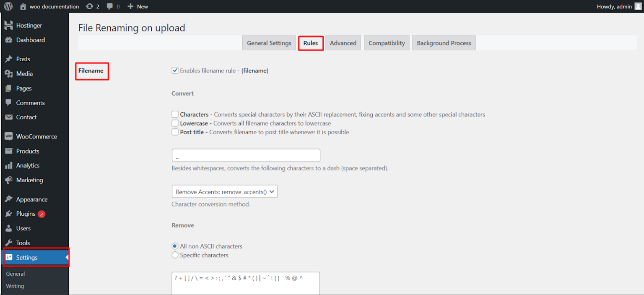
Task: Check the Post title conversion option
Action: (175, 132)
